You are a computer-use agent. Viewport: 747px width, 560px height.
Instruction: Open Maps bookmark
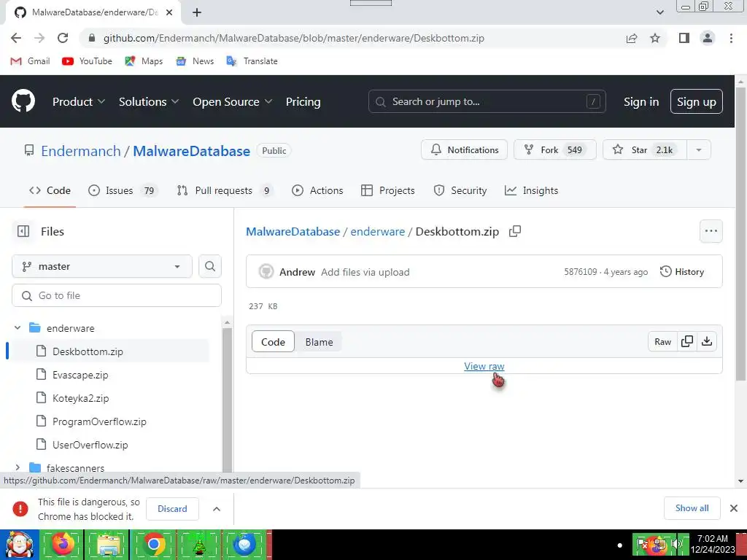click(x=144, y=61)
